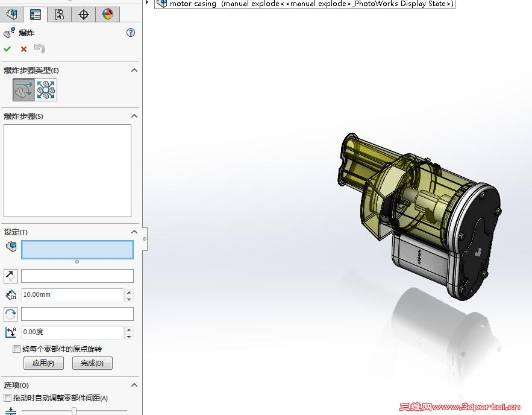Increase the 10.00mm distance spinner
Screen dimensions: 532x415
(129, 292)
